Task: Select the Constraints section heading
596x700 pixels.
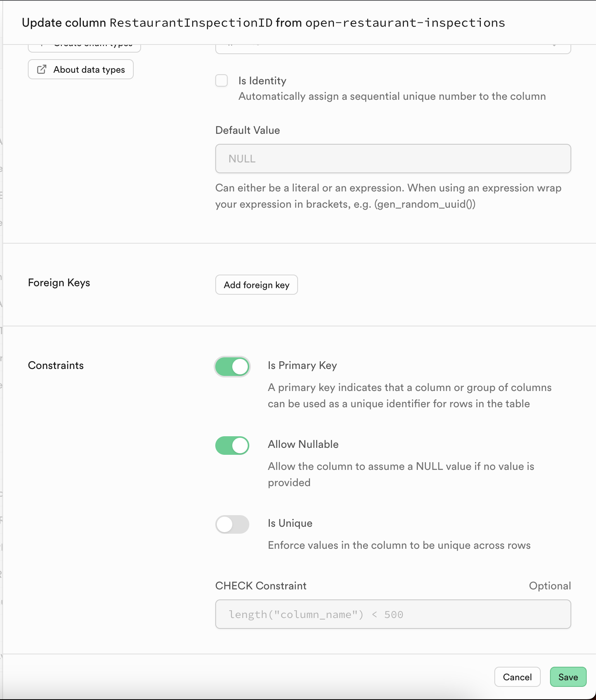Action: (56, 365)
